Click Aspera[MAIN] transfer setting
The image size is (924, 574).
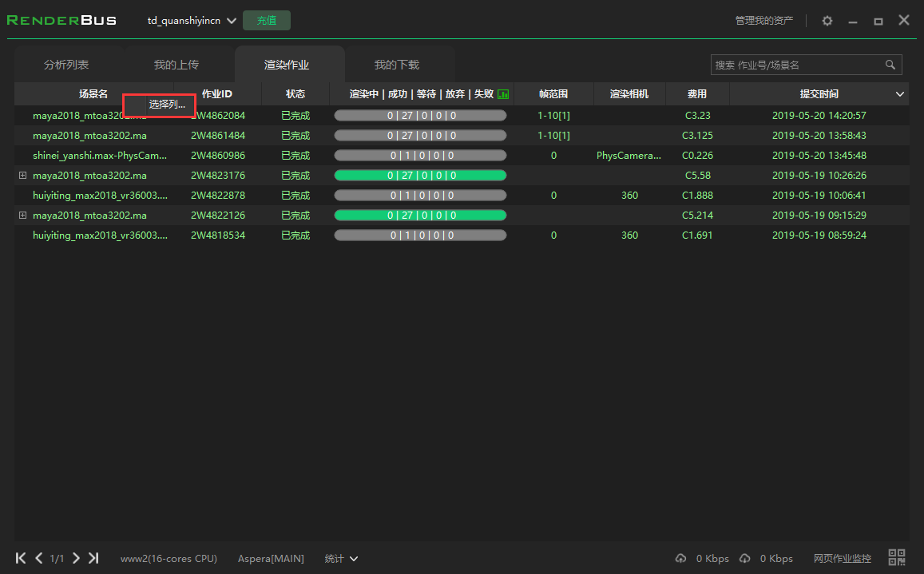click(271, 559)
